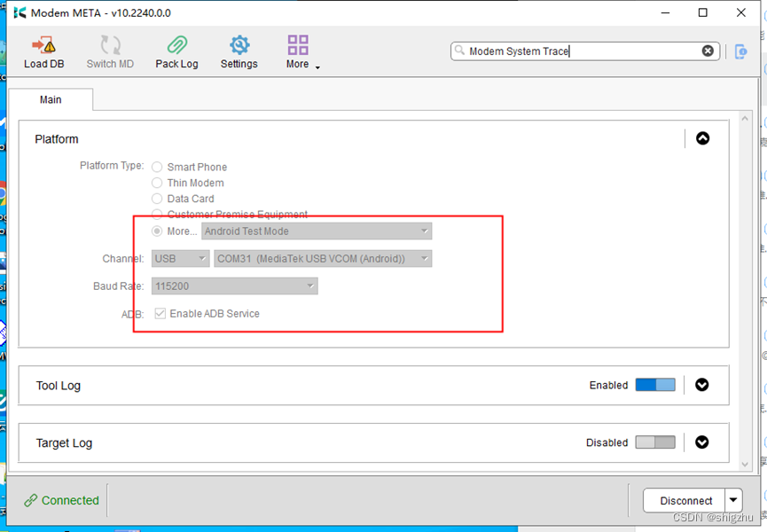Toggle Enable ADB Service checkbox

(160, 313)
